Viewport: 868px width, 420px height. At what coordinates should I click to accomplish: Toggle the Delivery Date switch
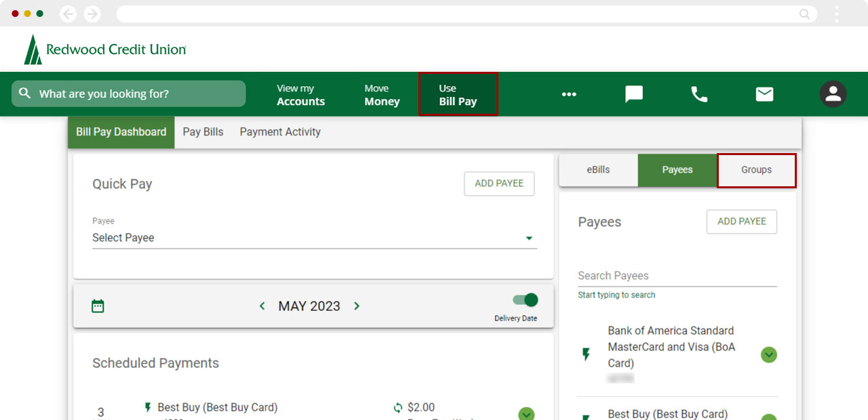[x=525, y=300]
